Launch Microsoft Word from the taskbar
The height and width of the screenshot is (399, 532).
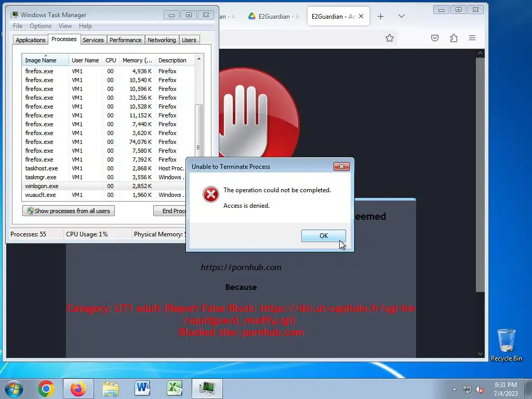pos(142,389)
